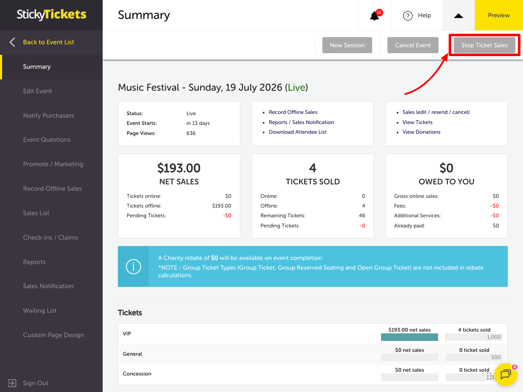
Task: Click the 4 Tickets Sold figure
Action: [313, 168]
